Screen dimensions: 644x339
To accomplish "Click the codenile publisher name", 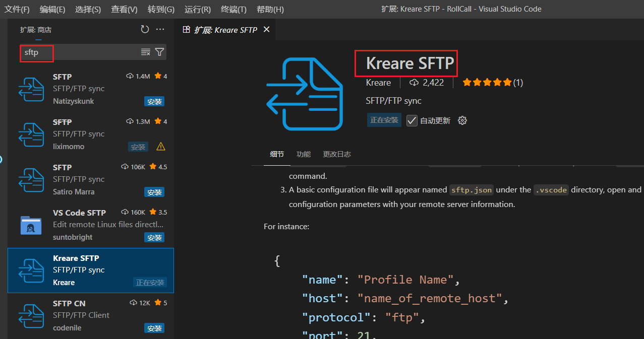I will click(67, 328).
